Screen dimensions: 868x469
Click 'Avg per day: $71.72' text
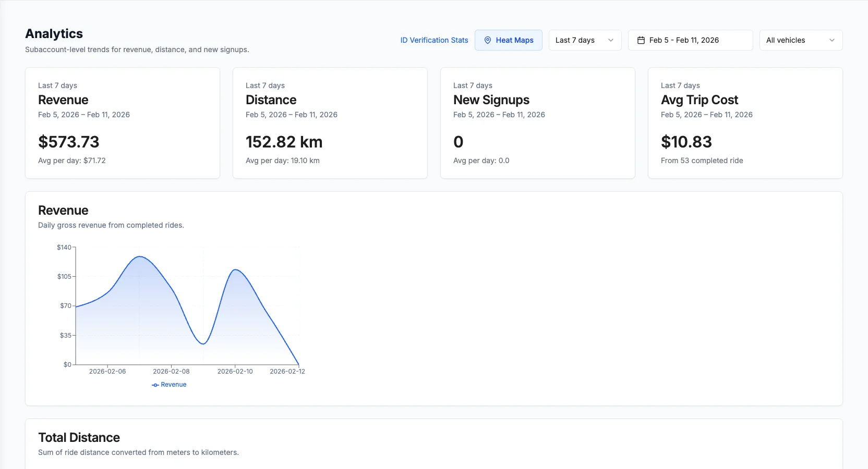(x=72, y=161)
